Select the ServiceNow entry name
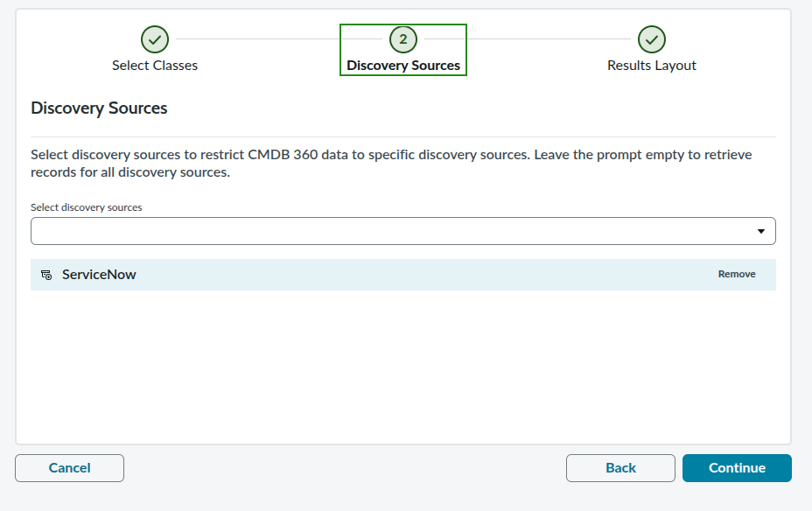The width and height of the screenshot is (812, 511). (x=99, y=275)
